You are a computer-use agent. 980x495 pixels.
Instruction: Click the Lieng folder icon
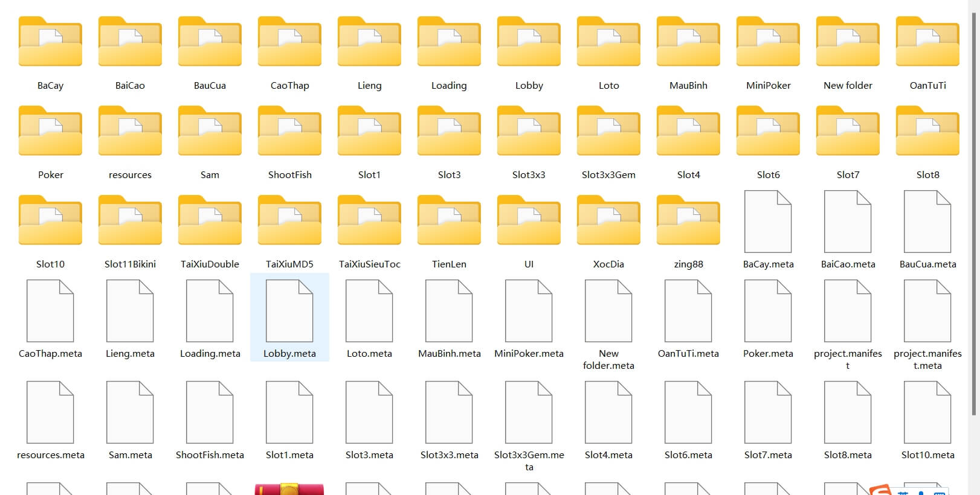click(369, 42)
